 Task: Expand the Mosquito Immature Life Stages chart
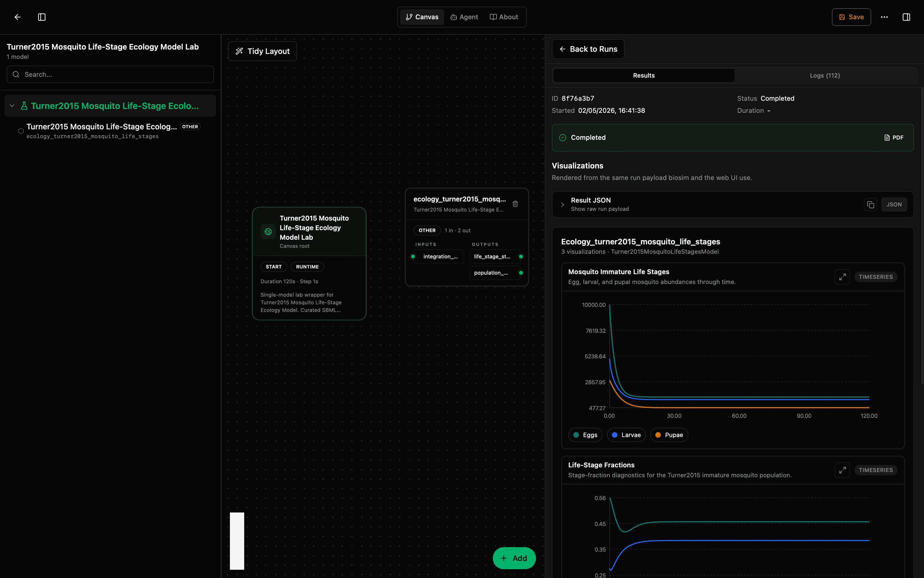[x=842, y=277]
